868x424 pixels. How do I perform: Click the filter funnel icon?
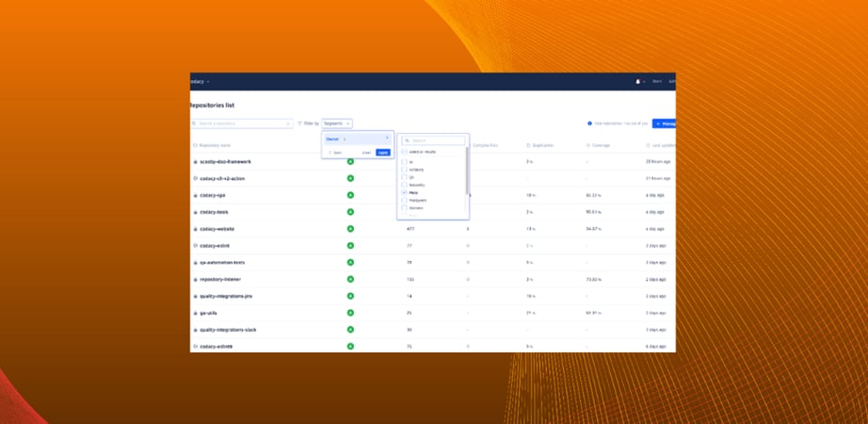tap(300, 123)
